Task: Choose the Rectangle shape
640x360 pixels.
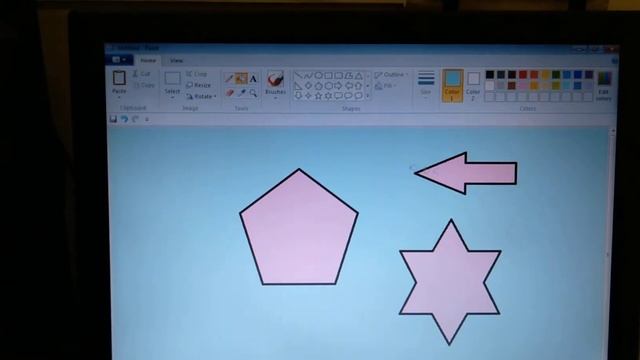Action: pyautogui.click(x=328, y=76)
